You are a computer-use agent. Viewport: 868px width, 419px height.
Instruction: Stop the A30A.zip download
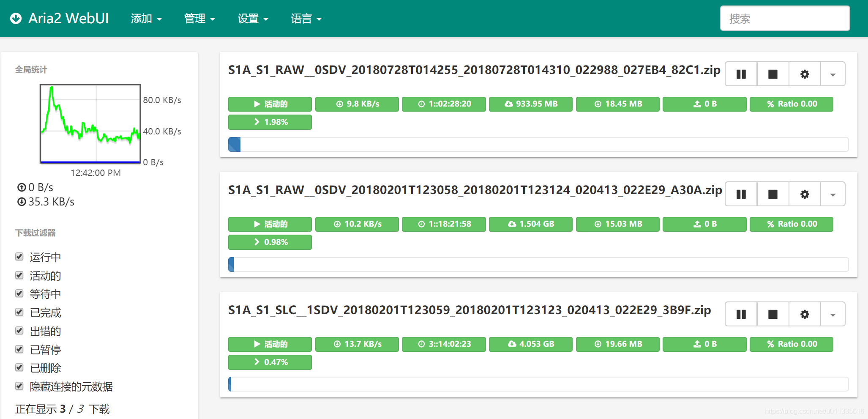(773, 194)
